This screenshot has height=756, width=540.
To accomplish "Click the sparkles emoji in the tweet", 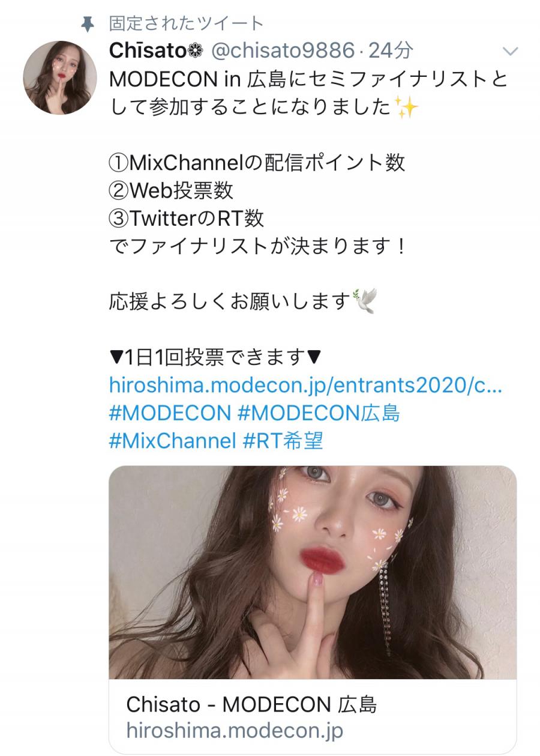I will [x=407, y=108].
